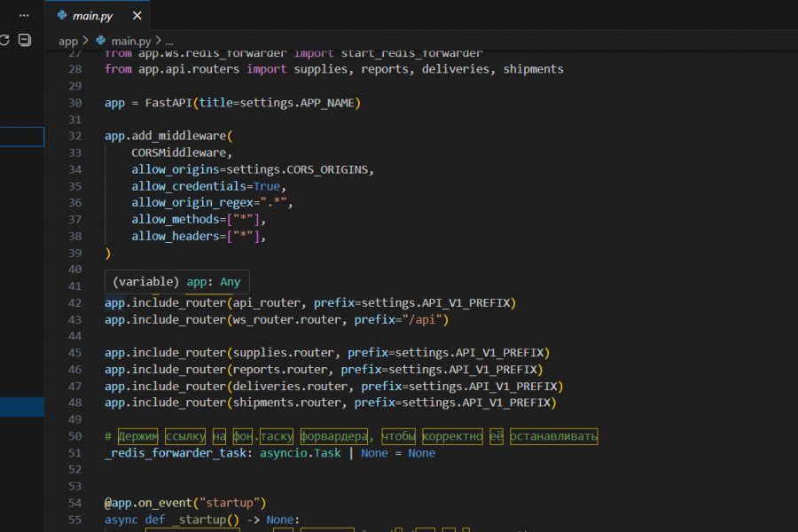Image resolution: width=798 pixels, height=532 pixels.
Task: Click the FastAPI constructor call text
Action: point(253,103)
